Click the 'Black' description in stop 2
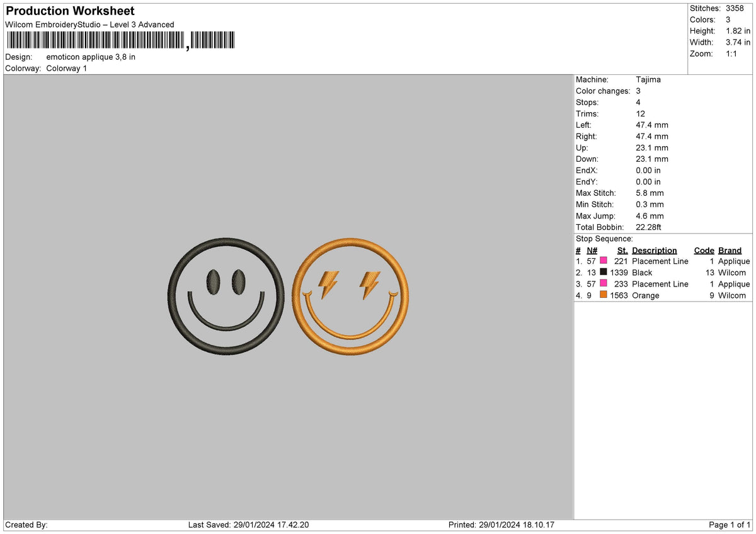The height and width of the screenshot is (534, 756). [x=642, y=272]
